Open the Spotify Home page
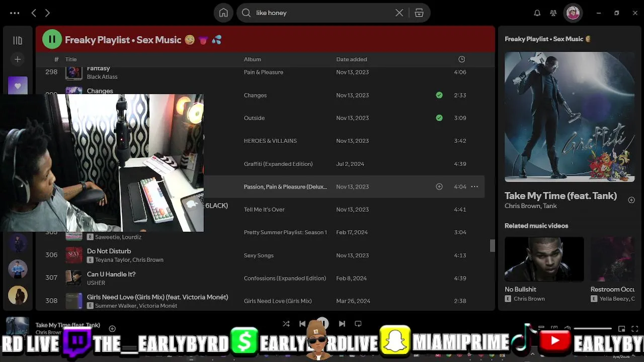The height and width of the screenshot is (362, 644). point(223,13)
